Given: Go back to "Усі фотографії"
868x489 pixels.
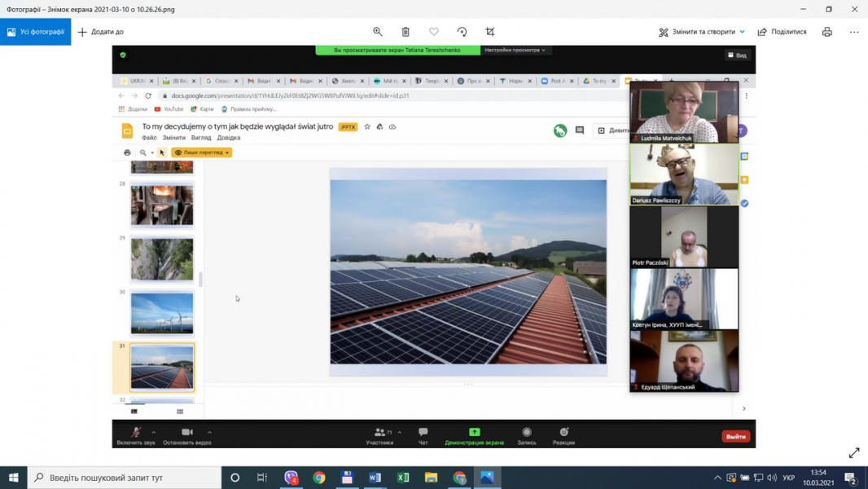Looking at the screenshot, I should (x=36, y=32).
